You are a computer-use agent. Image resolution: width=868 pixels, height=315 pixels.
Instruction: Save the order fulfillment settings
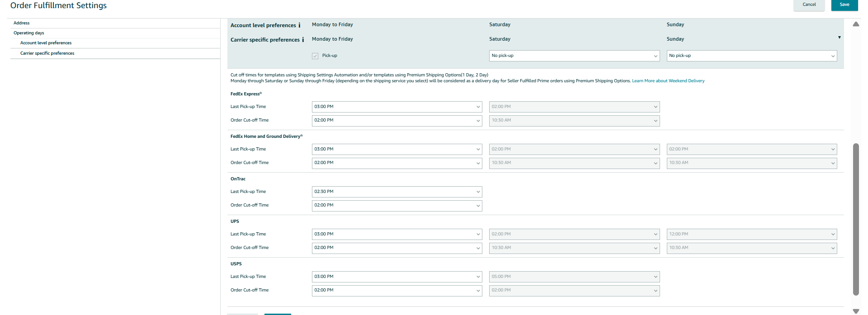click(844, 5)
